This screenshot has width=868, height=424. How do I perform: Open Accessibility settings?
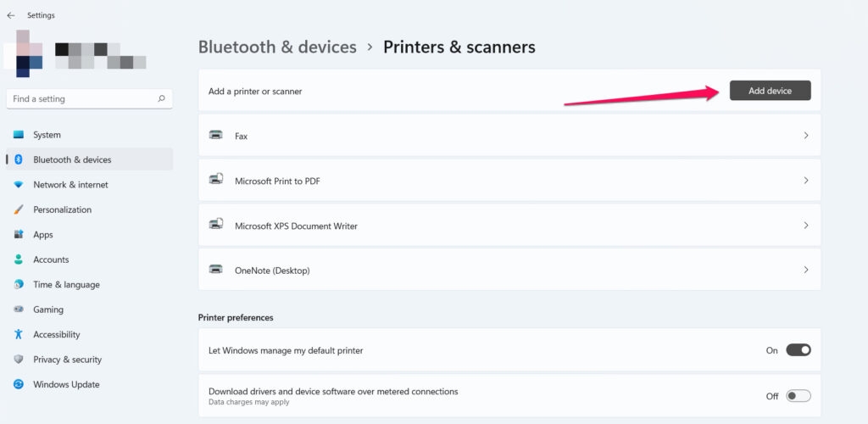point(89,334)
